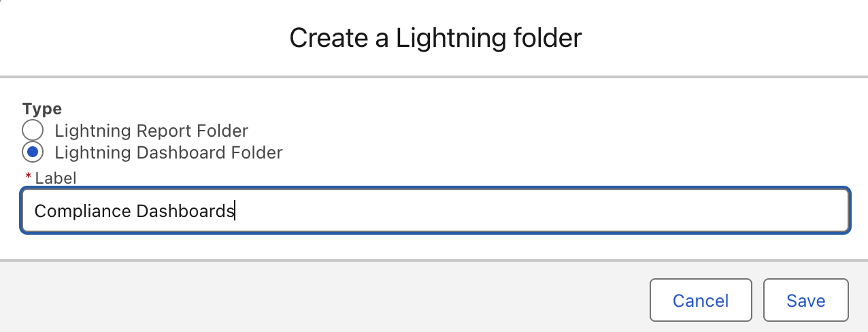Click the filled blue dot of the selected radio
868x332 pixels.
[33, 152]
